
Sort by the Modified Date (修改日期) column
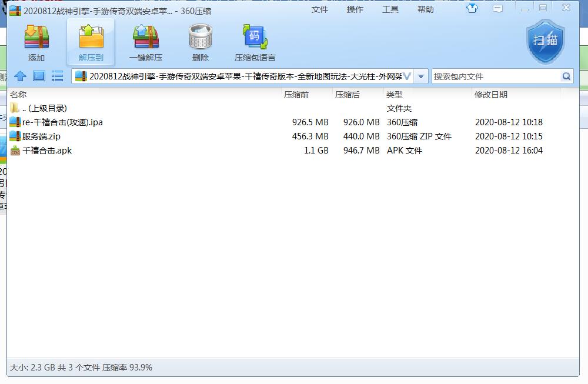(x=491, y=95)
